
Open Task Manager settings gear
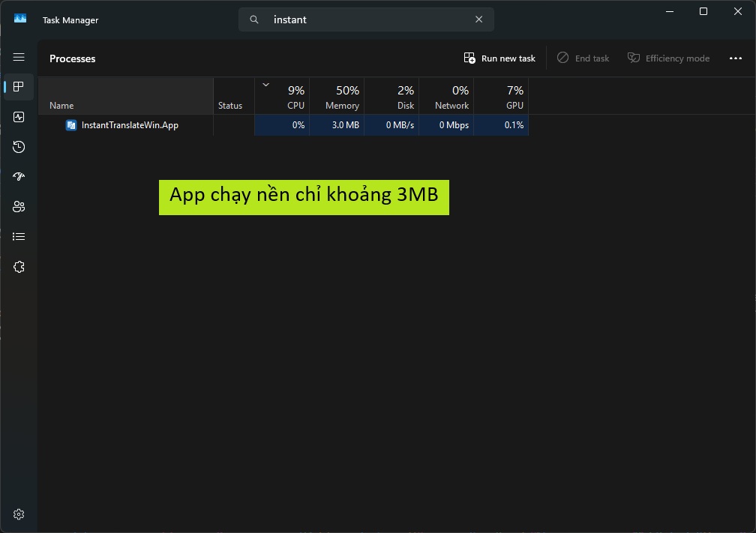click(x=19, y=514)
